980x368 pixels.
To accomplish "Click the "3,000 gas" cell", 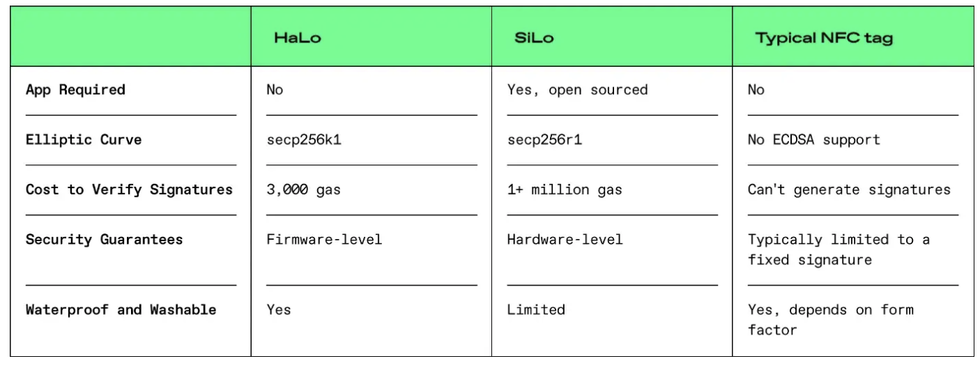I will (303, 190).
